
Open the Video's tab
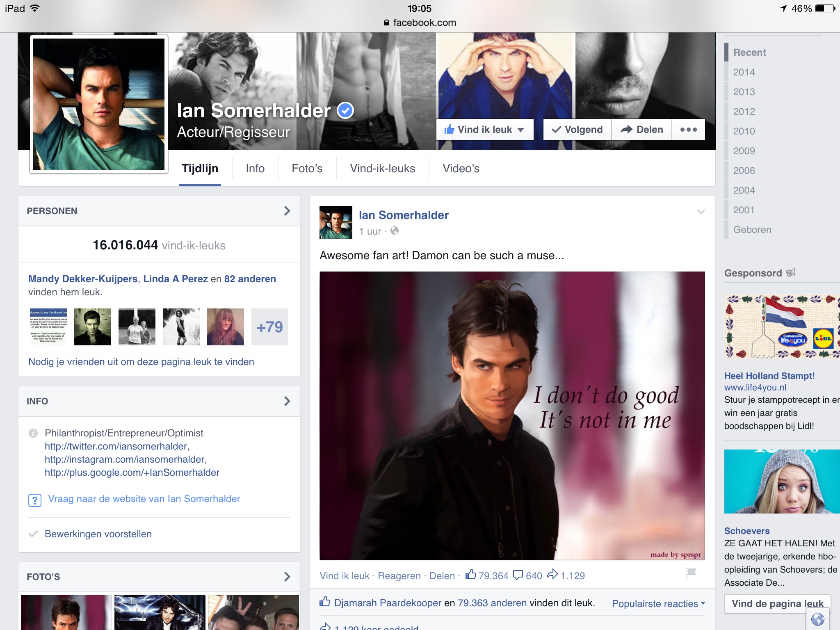pyautogui.click(x=461, y=169)
